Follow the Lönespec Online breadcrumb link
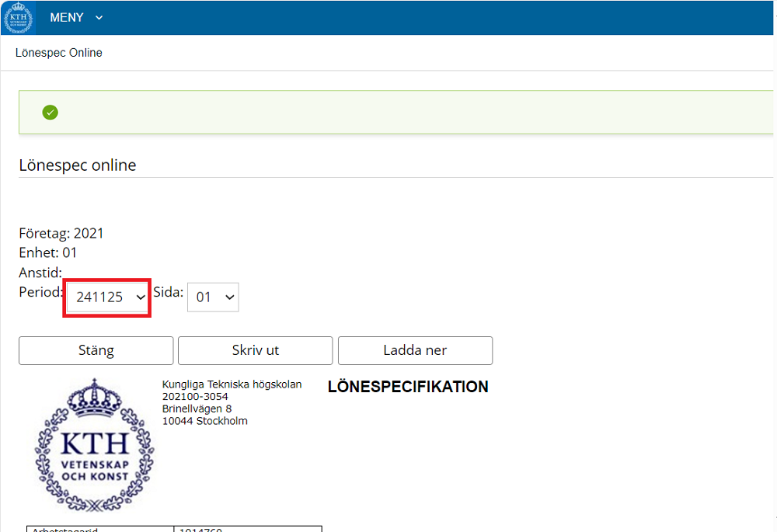 coord(58,52)
